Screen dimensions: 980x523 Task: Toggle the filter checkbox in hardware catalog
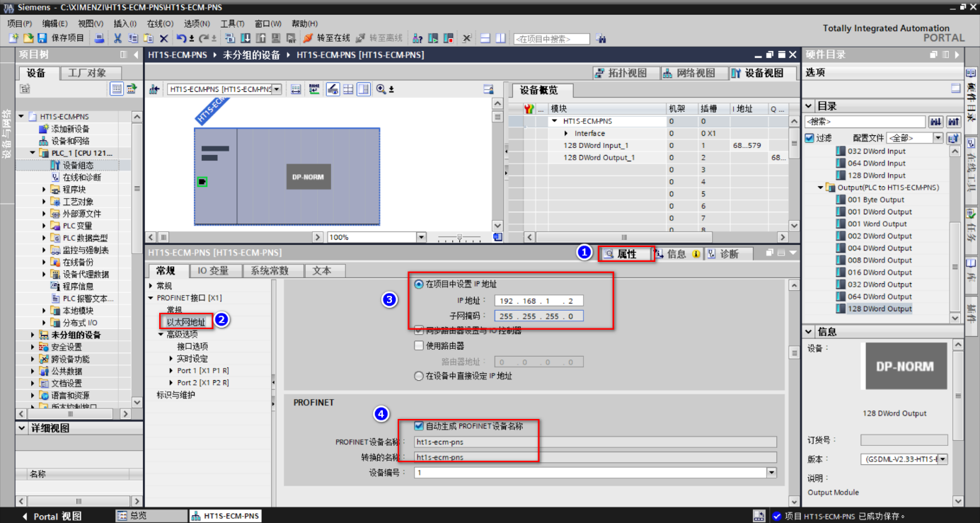tap(810, 138)
